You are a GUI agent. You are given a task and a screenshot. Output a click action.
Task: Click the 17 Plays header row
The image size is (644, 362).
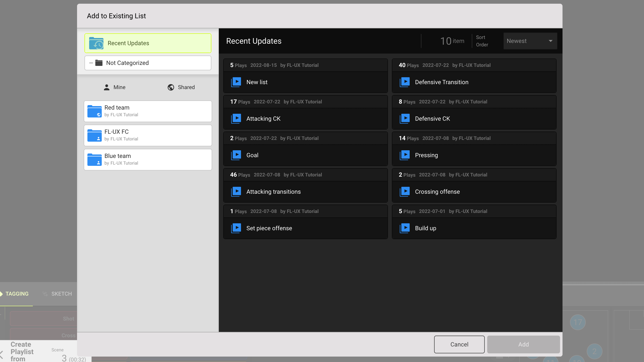pyautogui.click(x=305, y=102)
